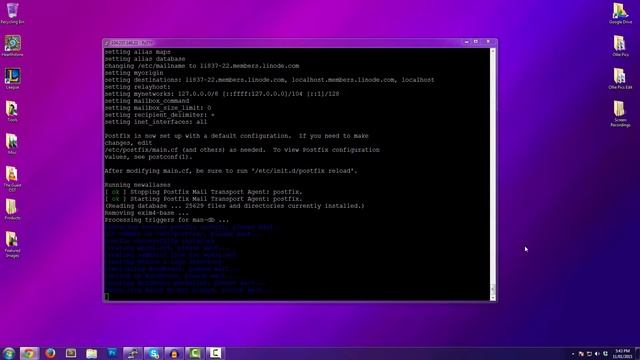The image size is (640, 360).
Task: Open PuTTY window system menu icon
Action: point(107,42)
